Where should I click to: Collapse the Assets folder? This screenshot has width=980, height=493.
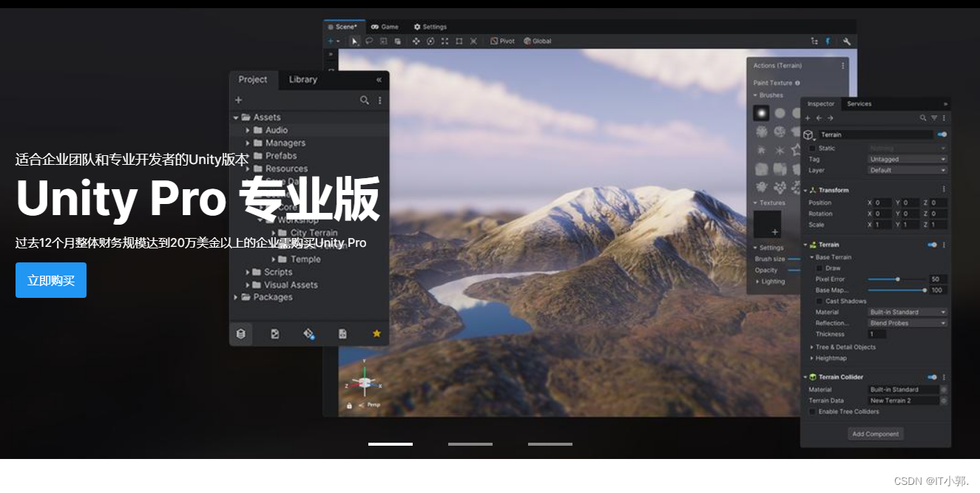point(236,117)
